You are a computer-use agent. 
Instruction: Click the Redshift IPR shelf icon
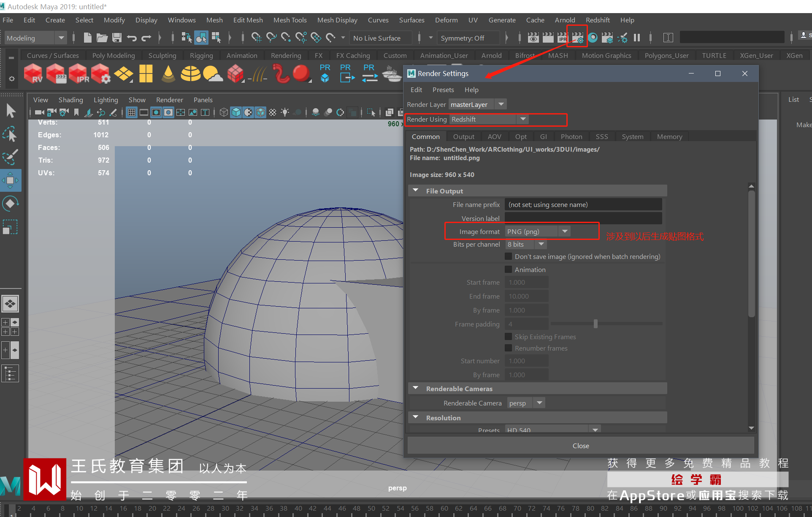tap(78, 73)
